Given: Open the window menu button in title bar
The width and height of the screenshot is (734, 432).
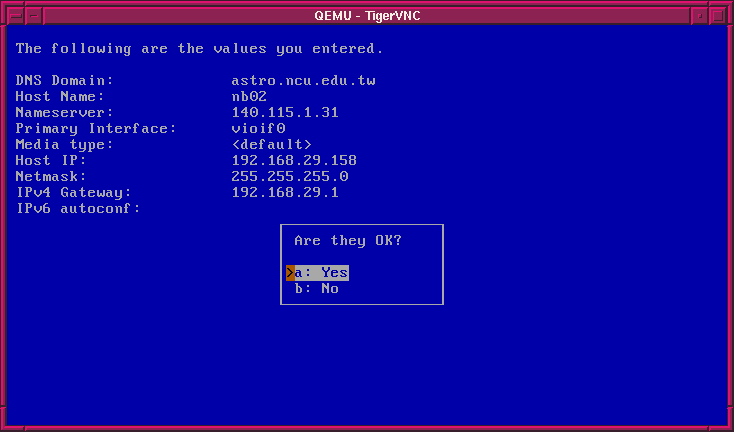Looking at the screenshot, I should pos(14,16).
